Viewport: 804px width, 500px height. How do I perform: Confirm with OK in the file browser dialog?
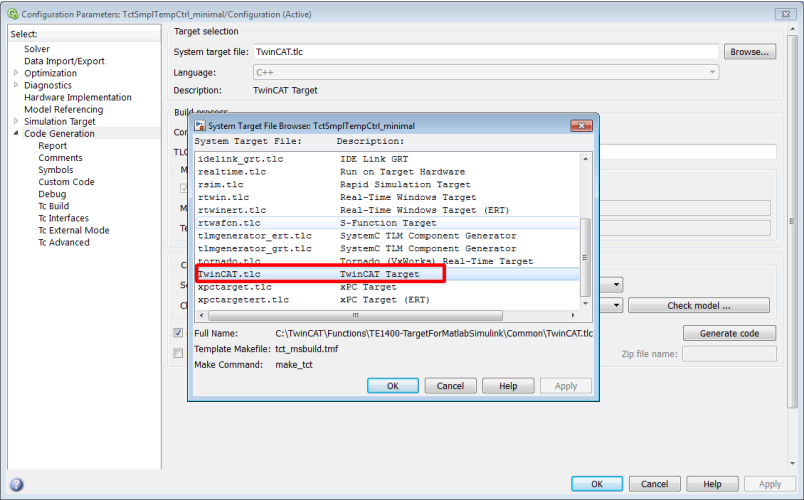(x=393, y=386)
